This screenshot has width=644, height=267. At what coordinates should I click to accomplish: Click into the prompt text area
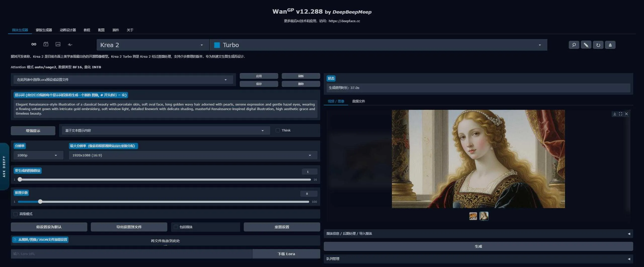[x=165, y=109]
